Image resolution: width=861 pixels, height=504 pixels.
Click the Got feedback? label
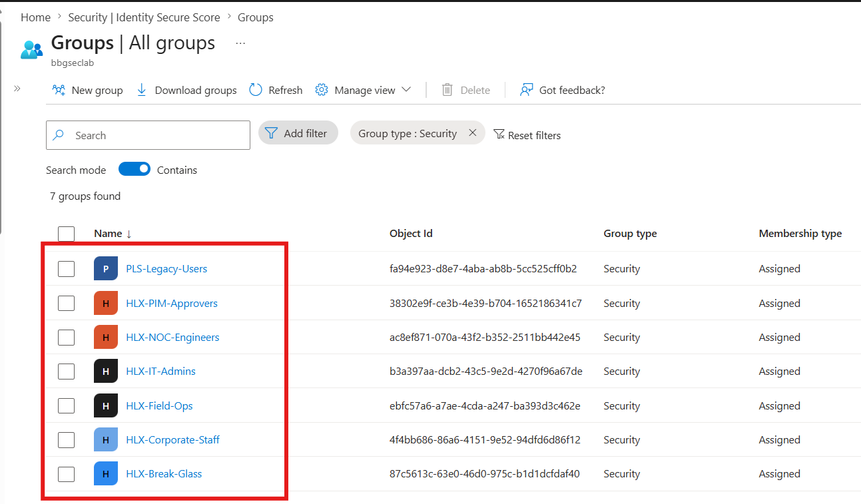pyautogui.click(x=572, y=90)
